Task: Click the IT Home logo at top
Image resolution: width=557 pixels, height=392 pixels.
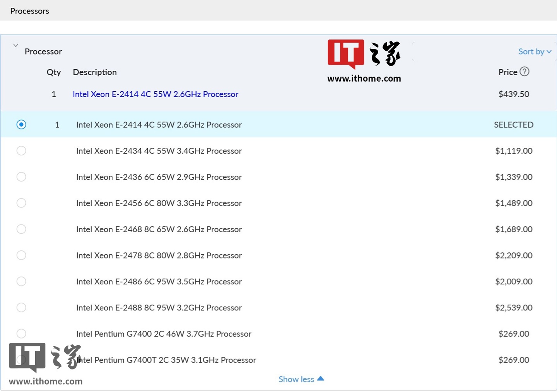Action: pos(364,61)
